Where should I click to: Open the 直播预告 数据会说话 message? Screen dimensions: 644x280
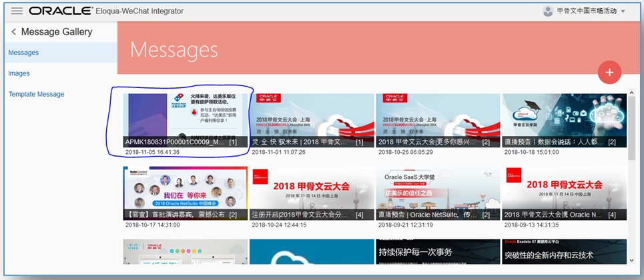point(564,120)
